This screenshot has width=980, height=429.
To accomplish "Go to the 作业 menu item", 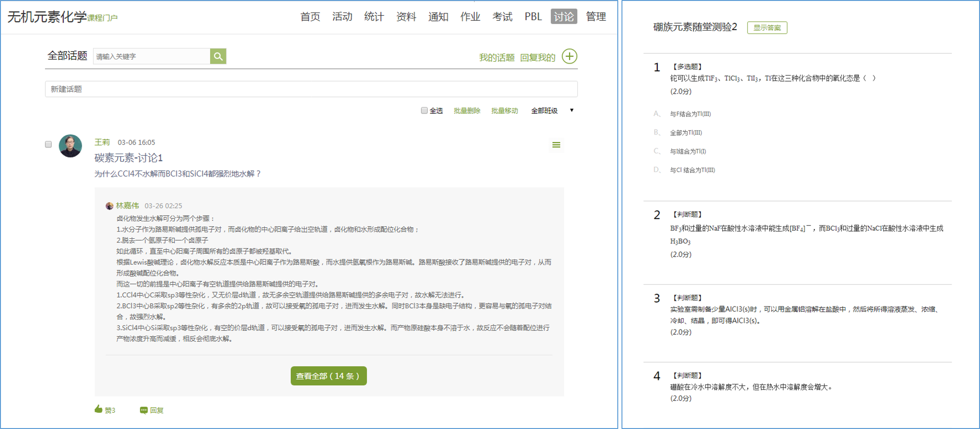I will click(x=470, y=17).
